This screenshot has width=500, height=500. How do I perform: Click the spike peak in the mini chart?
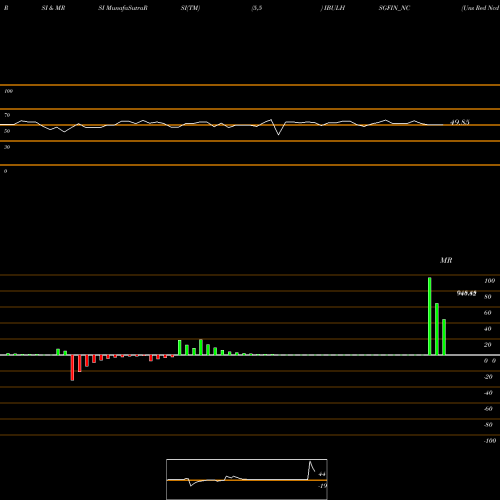[x=310, y=462]
